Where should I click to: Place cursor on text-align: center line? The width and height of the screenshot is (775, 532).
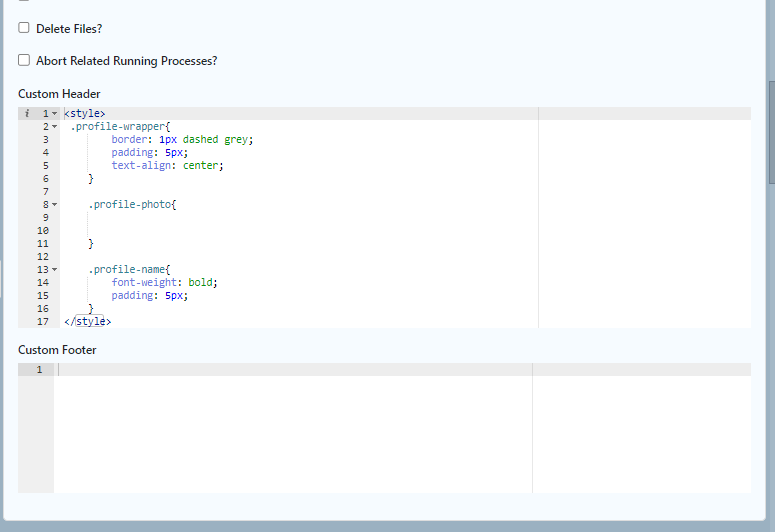(x=167, y=166)
